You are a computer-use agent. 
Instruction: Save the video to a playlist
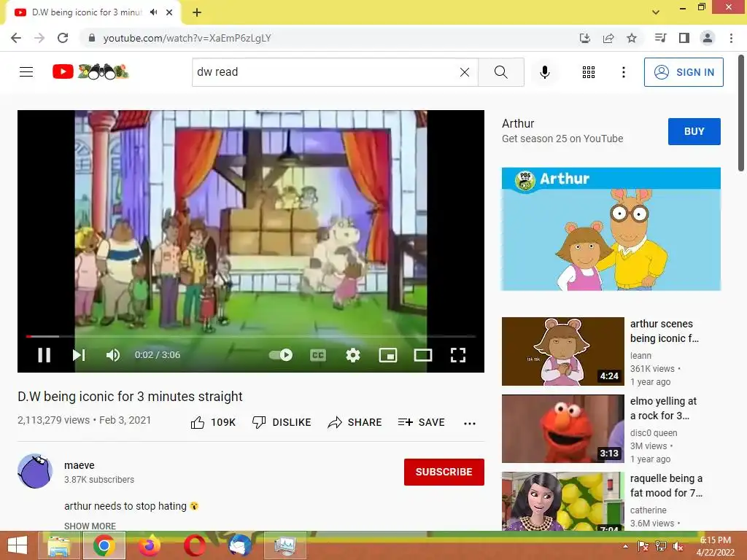422,422
